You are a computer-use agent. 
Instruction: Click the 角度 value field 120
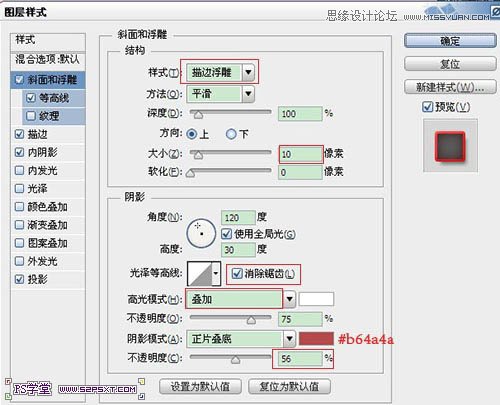pos(238,218)
